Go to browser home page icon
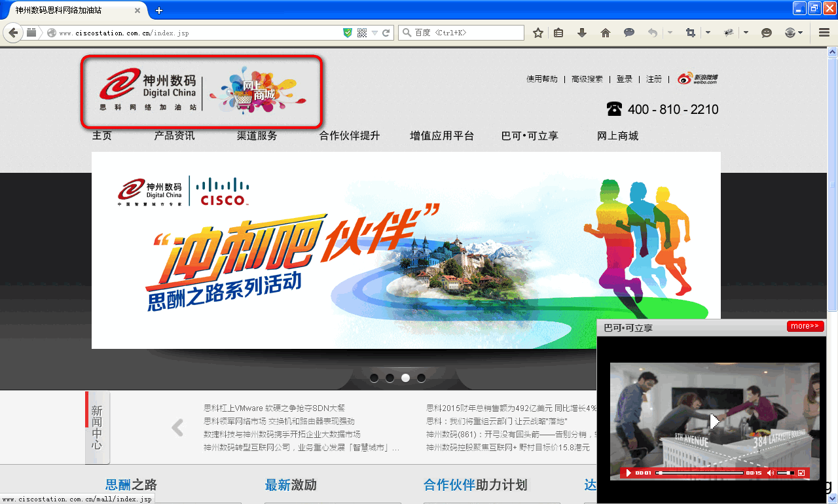Image resolution: width=838 pixels, height=504 pixels. 606,33
